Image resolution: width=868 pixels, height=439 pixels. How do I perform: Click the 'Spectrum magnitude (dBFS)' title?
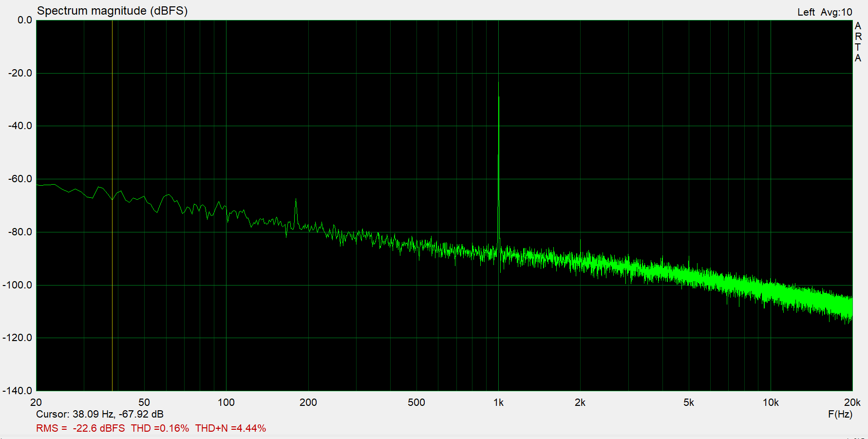tap(113, 11)
